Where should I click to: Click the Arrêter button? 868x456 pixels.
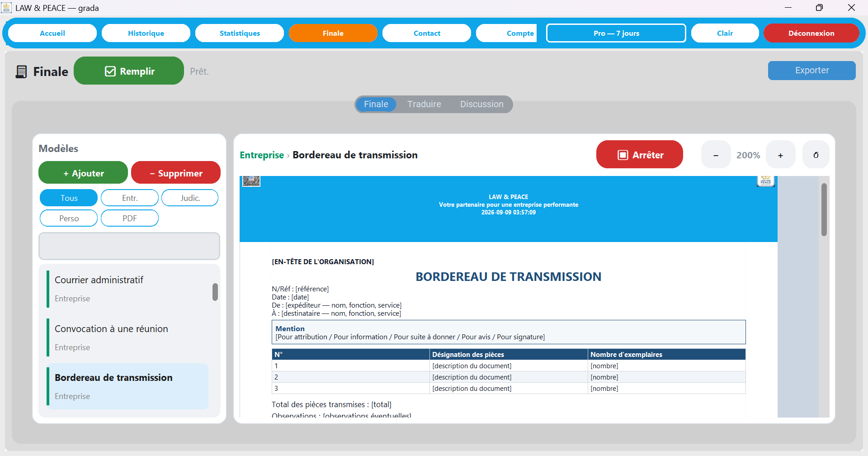639,154
